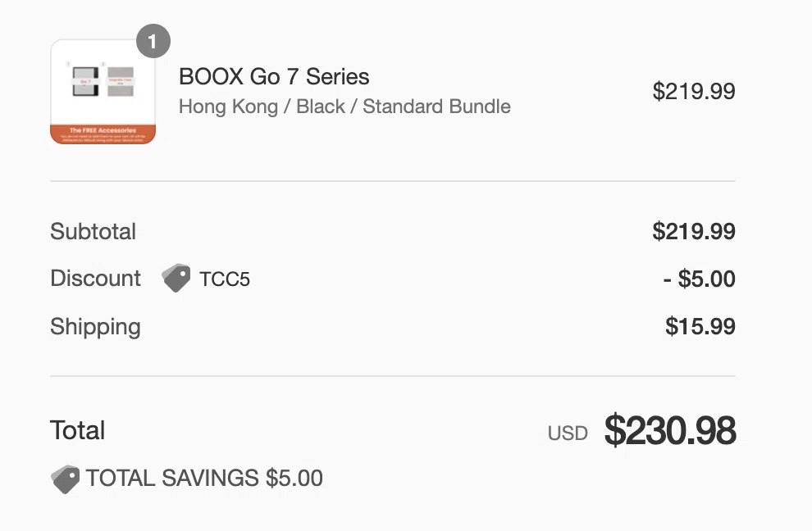Viewport: 812px width, 531px height.
Task: Click the Shipping label
Action: pyautogui.click(x=95, y=327)
